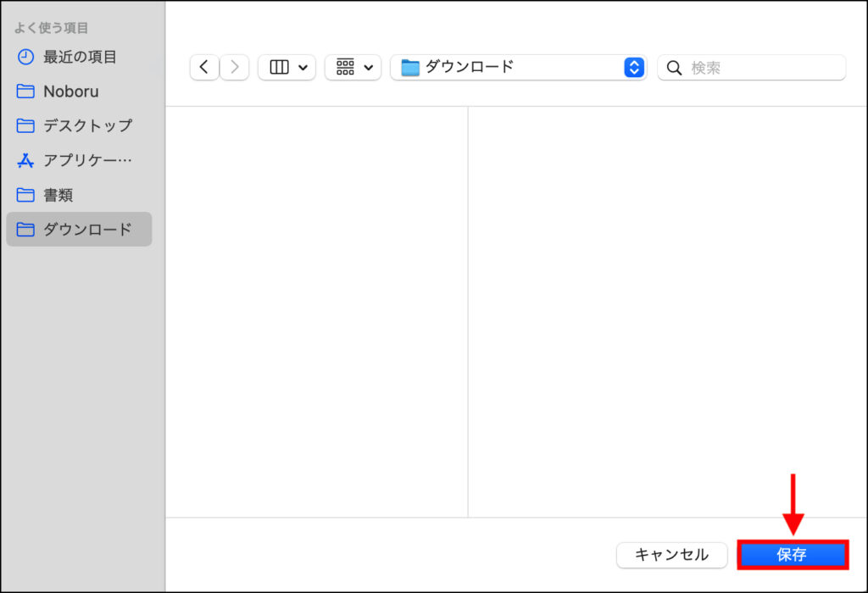Select 書類 in the sidebar

(x=79, y=195)
